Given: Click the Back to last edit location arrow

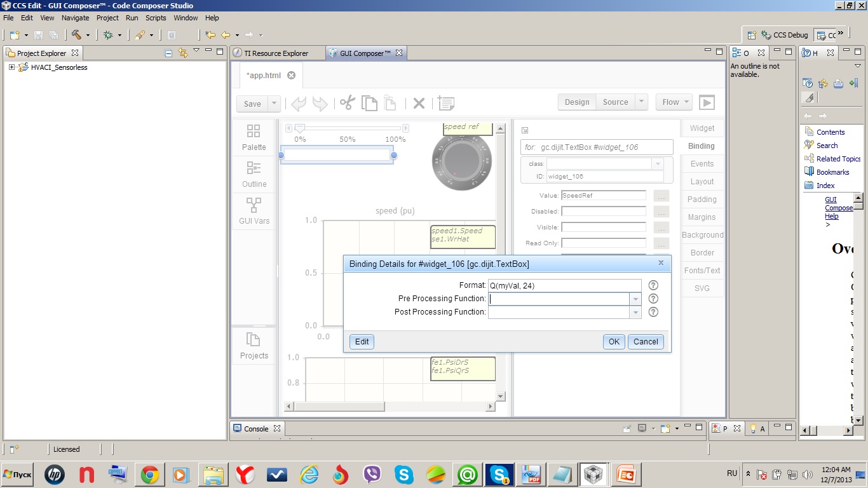Looking at the screenshot, I should (210, 35).
